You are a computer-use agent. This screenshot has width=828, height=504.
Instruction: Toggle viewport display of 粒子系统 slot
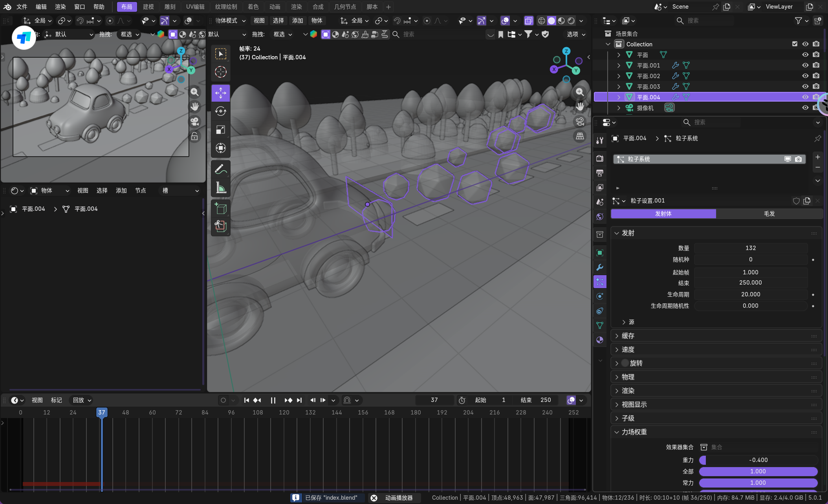pyautogui.click(x=788, y=159)
